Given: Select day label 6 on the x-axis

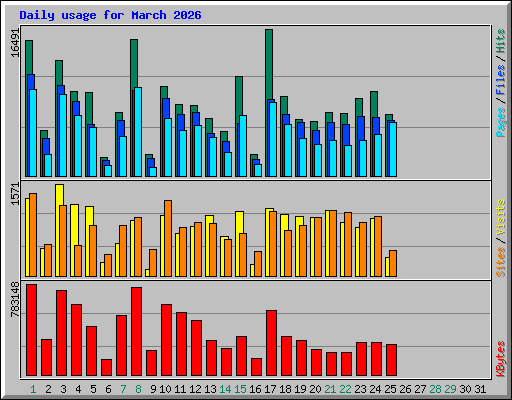Looking at the screenshot, I should (x=108, y=389).
